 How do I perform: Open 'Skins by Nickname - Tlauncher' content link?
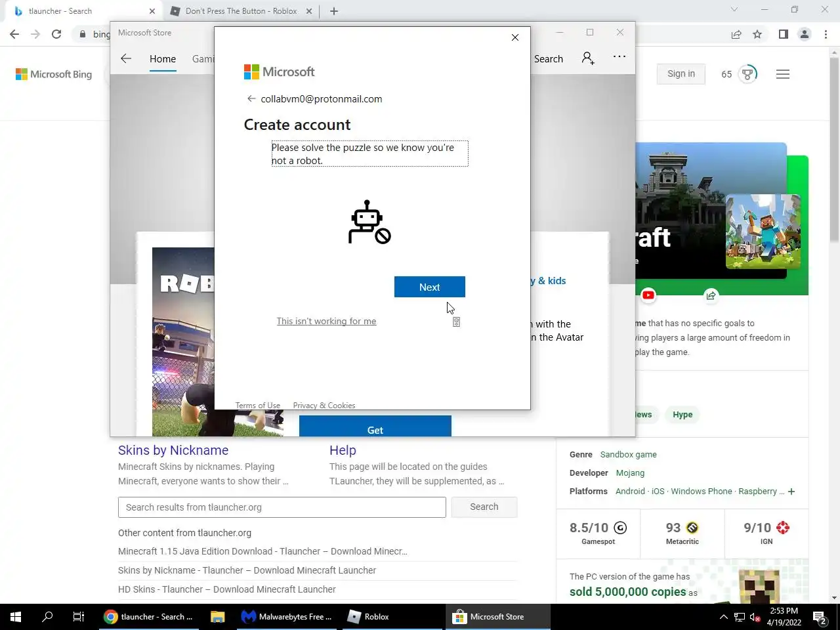click(x=247, y=570)
